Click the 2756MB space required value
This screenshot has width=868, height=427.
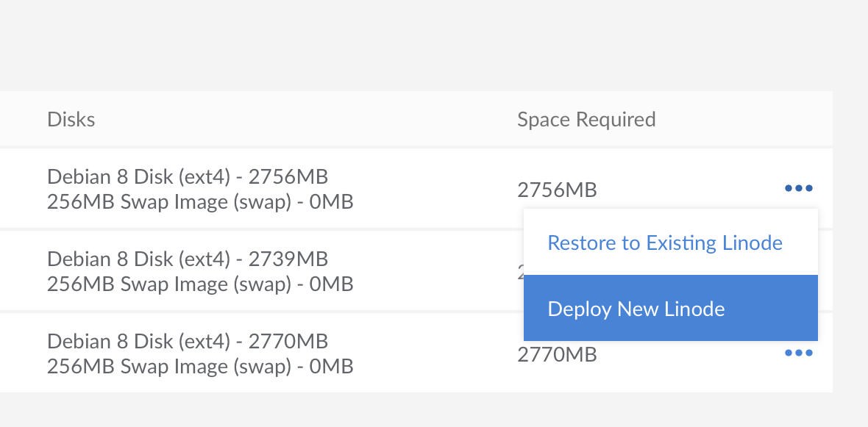tap(557, 190)
